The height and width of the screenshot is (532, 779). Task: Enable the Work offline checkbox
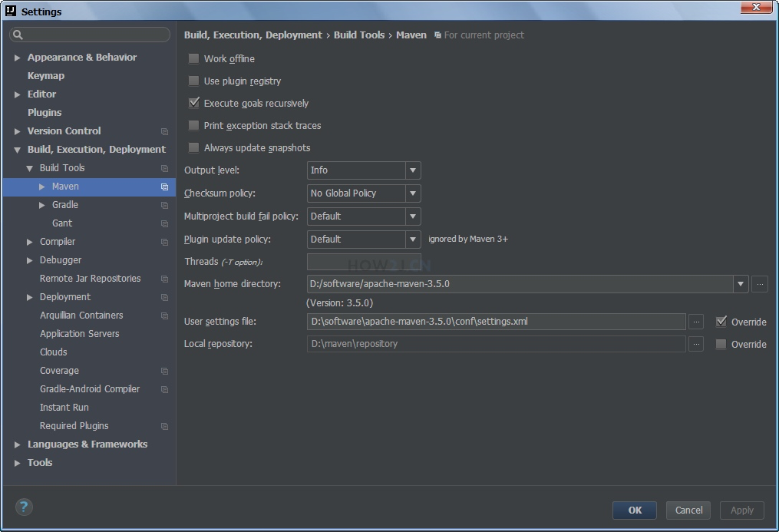coord(193,58)
